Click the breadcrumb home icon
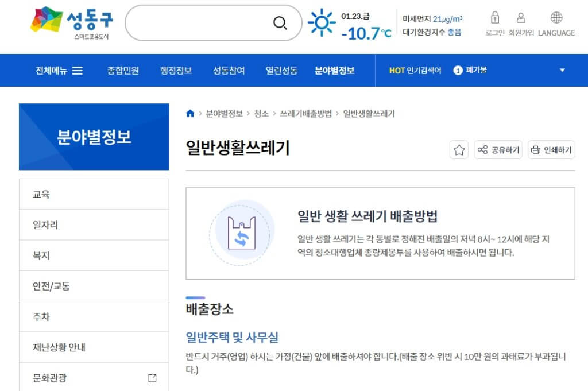Screen dimensions: 588x391 pos(189,114)
